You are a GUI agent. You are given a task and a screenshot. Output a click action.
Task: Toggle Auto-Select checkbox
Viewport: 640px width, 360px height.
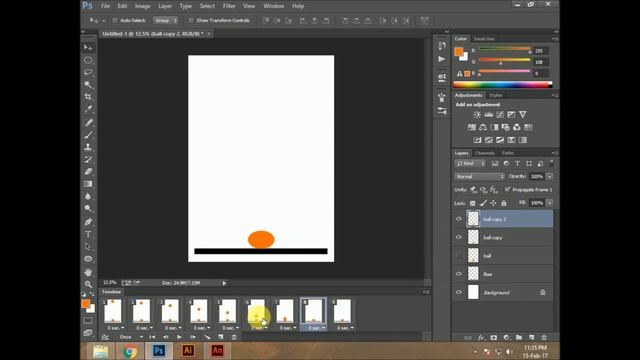click(115, 20)
